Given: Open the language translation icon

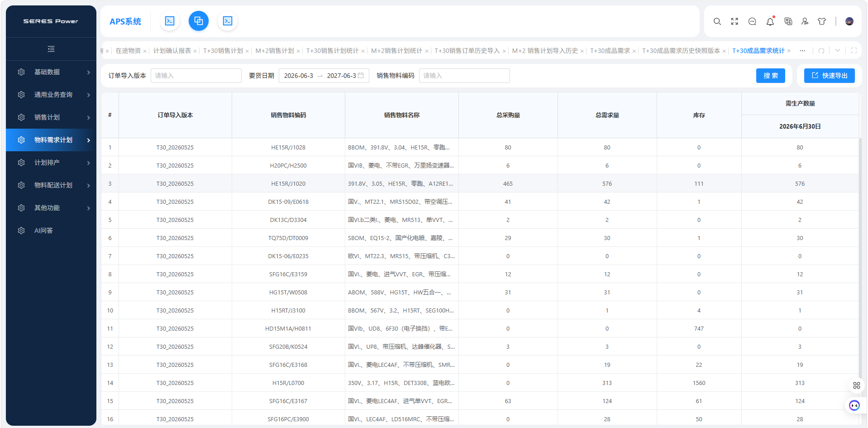Looking at the screenshot, I should pyautogui.click(x=788, y=21).
